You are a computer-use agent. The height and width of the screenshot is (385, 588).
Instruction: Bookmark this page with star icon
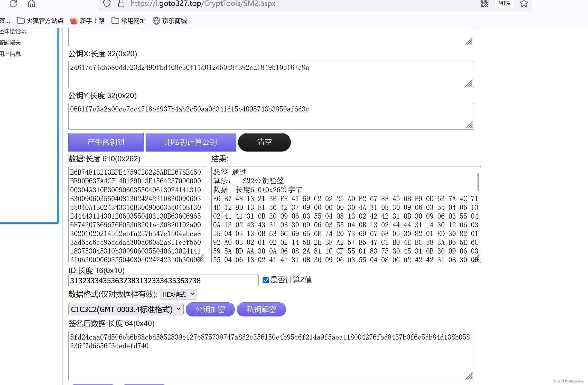tap(524, 4)
